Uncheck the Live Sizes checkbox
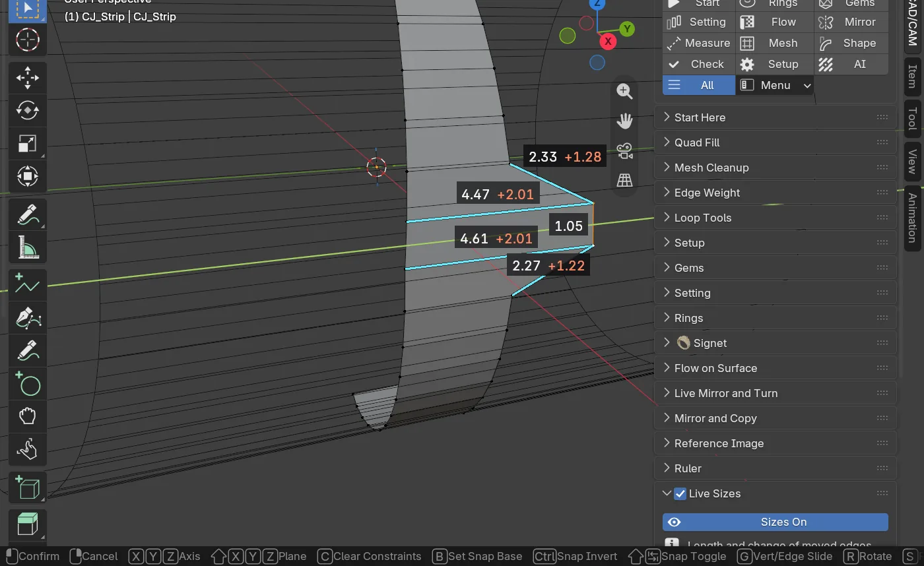 tap(680, 493)
